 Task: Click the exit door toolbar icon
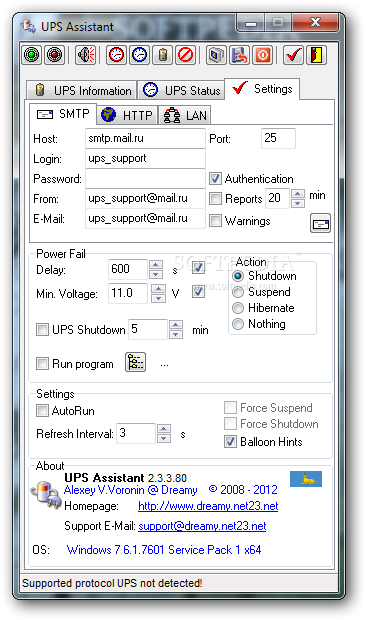point(317,55)
